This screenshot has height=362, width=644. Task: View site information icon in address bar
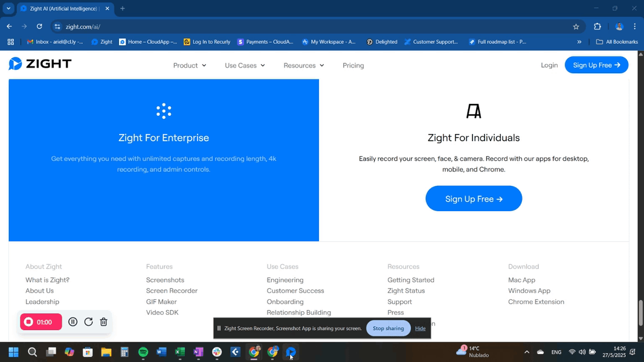click(x=57, y=27)
